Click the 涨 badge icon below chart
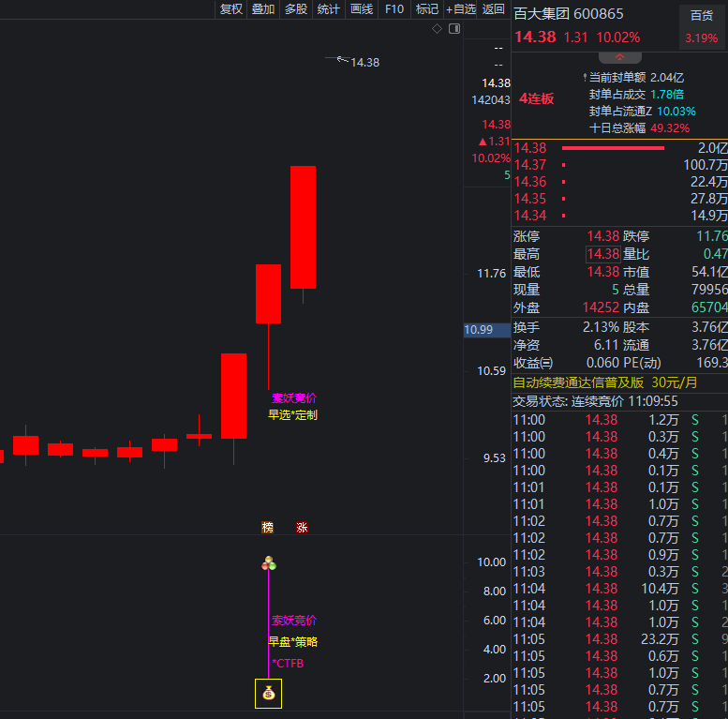Image resolution: width=728 pixels, height=719 pixels. coord(302,528)
